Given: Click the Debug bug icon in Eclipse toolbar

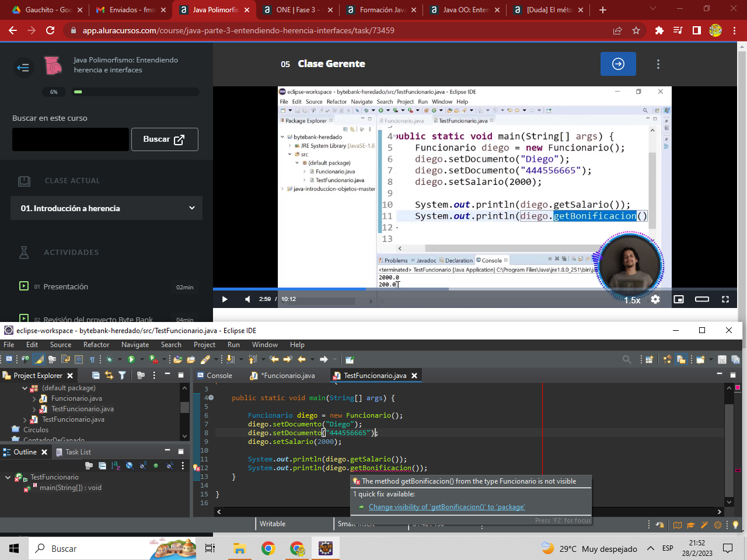Looking at the screenshot, I should point(110,359).
